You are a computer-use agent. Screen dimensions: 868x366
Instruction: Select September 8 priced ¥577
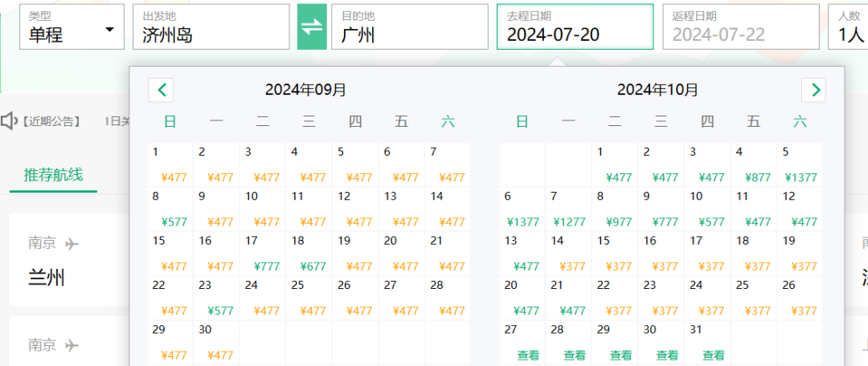tap(170, 209)
